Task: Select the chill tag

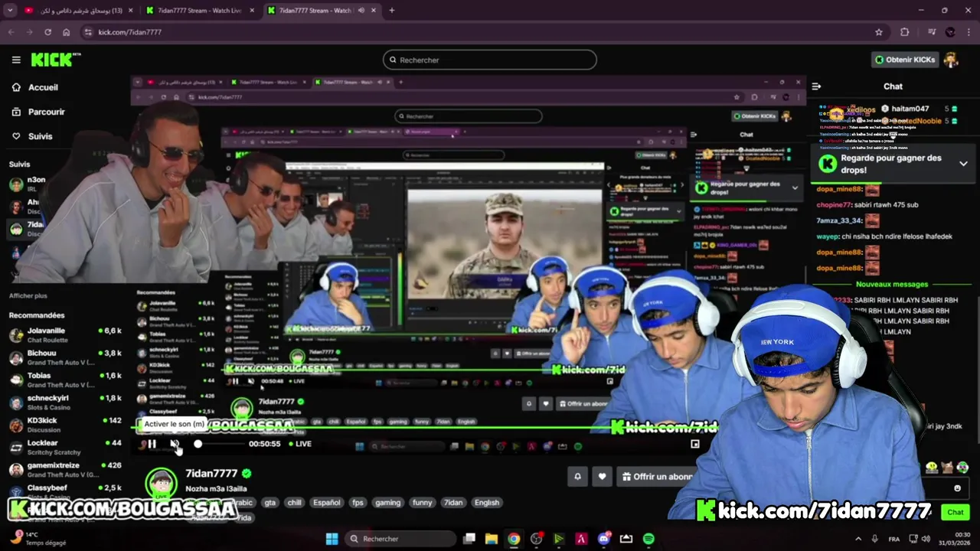Action: tap(294, 503)
